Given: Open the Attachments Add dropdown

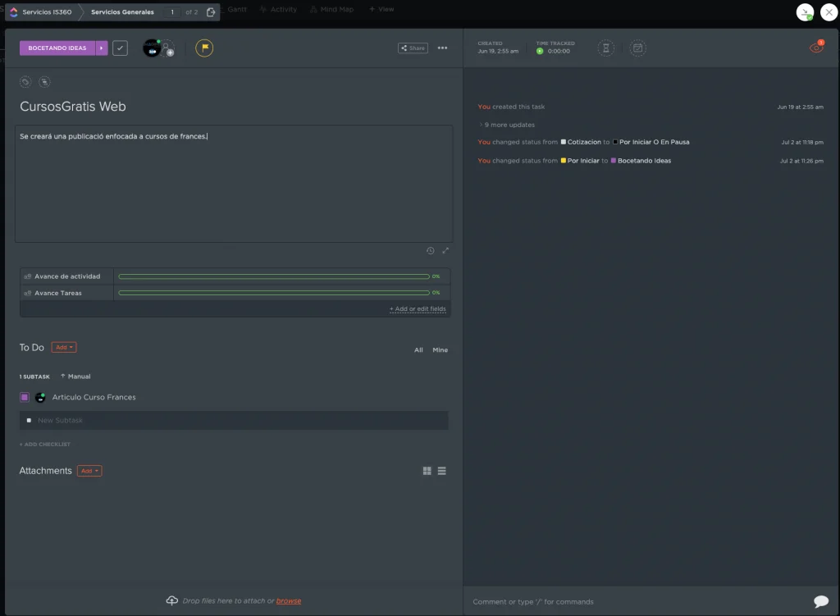Looking at the screenshot, I should [89, 471].
